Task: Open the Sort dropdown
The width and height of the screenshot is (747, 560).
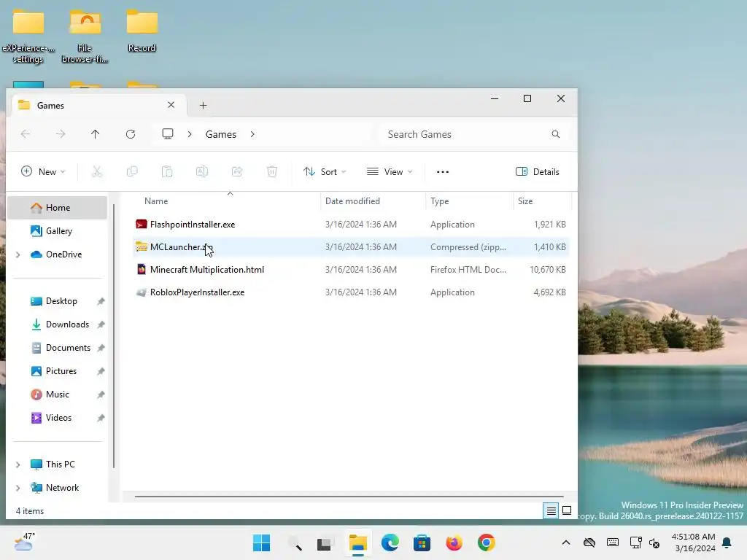Action: click(325, 172)
